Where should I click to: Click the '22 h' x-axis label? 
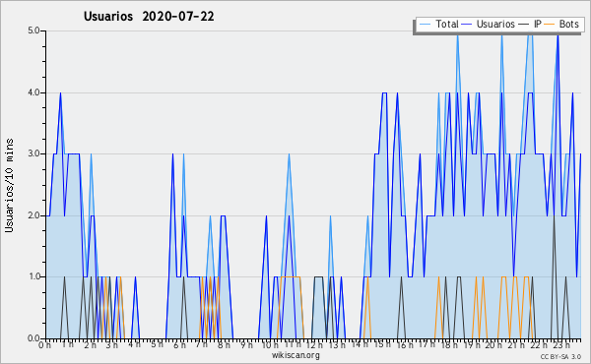pos(539,344)
